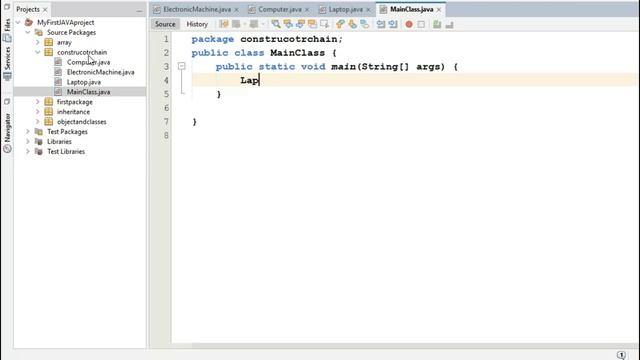Screen dimensions: 640x360
Task: Jump to Last Edit location icon
Action: [224, 24]
